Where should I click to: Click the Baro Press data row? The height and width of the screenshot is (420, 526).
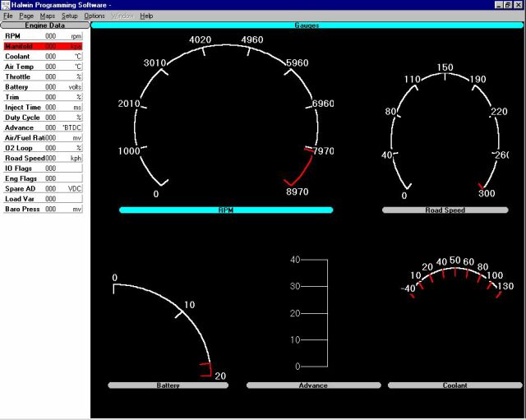click(44, 210)
